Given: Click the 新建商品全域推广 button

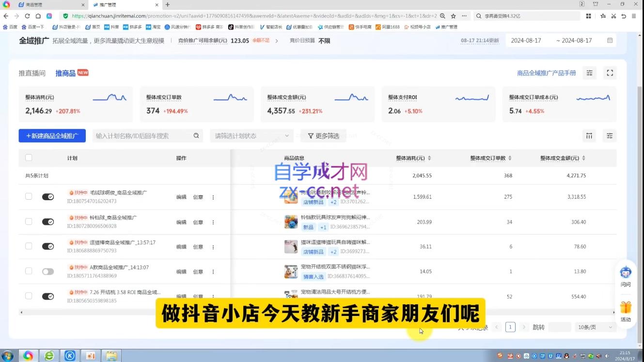Looking at the screenshot, I should (x=52, y=136).
